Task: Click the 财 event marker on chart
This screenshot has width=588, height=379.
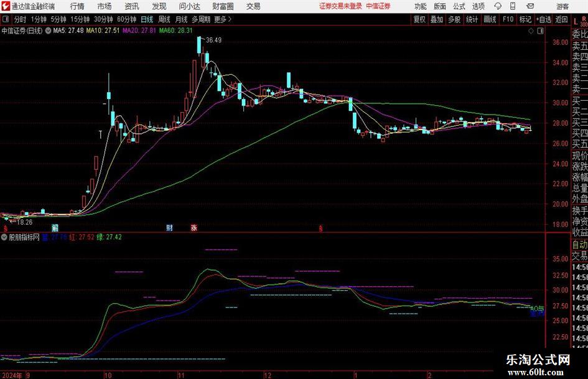Action: click(x=169, y=228)
